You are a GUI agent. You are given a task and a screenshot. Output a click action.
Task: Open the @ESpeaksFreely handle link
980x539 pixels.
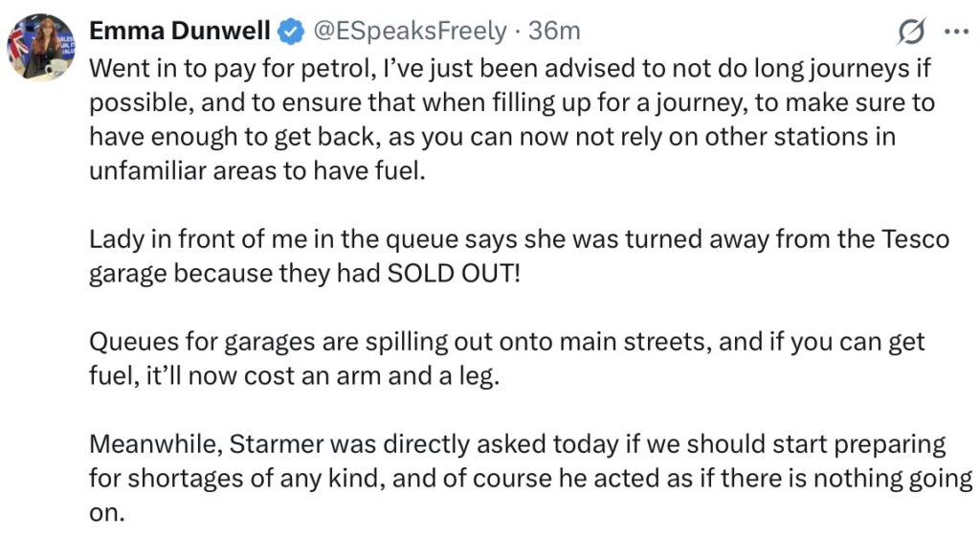410,32
